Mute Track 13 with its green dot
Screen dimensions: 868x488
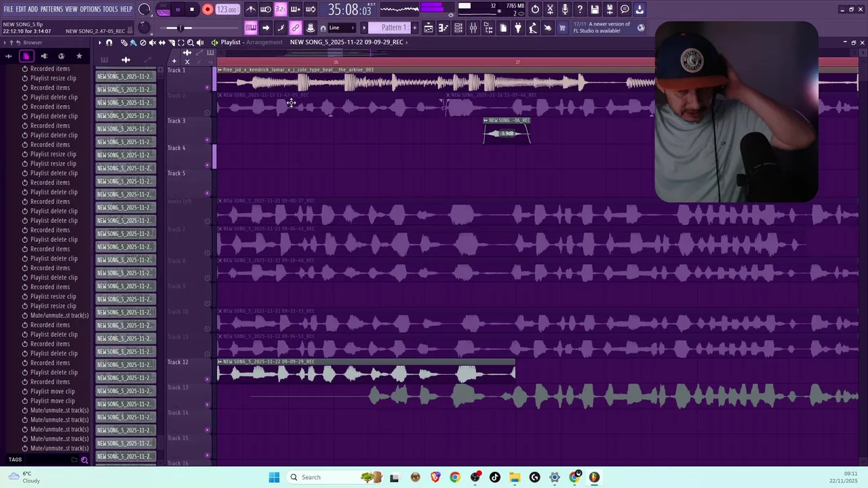pyautogui.click(x=208, y=405)
